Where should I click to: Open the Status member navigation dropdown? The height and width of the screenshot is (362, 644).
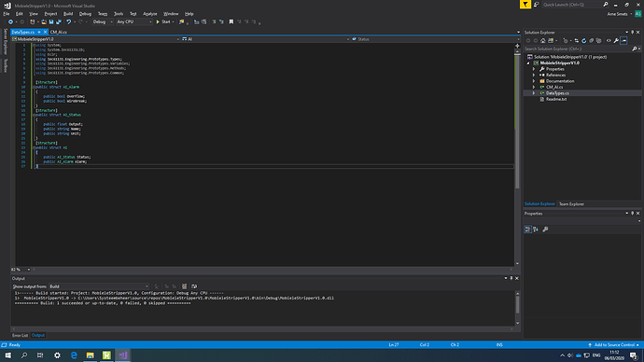point(435,39)
